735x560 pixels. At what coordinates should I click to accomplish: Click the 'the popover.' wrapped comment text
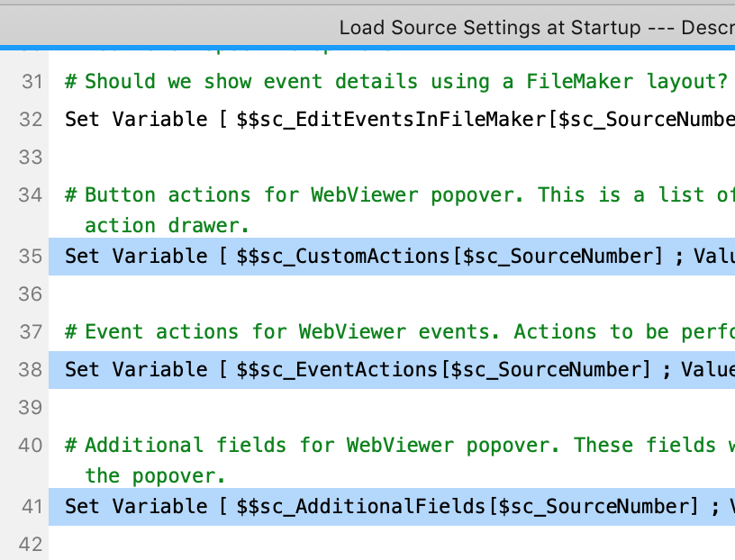tap(155, 476)
